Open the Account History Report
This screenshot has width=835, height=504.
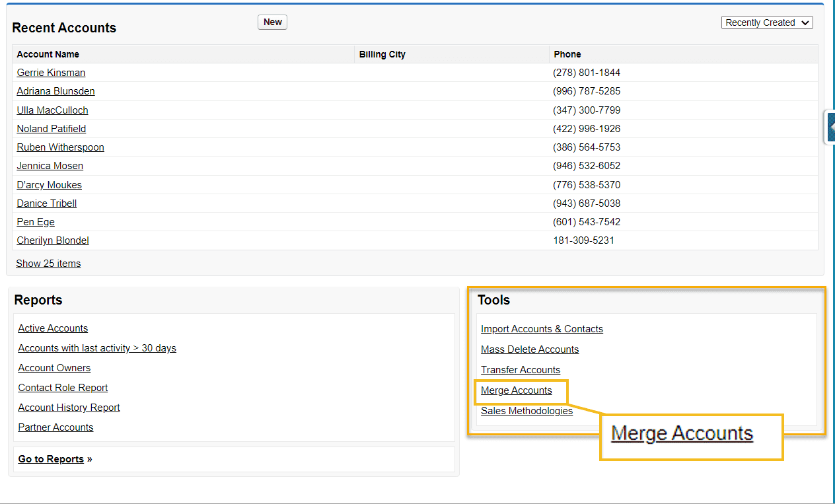[x=68, y=407]
